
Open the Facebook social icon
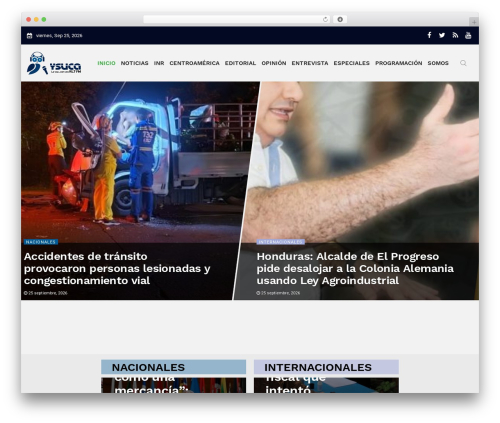click(x=429, y=35)
